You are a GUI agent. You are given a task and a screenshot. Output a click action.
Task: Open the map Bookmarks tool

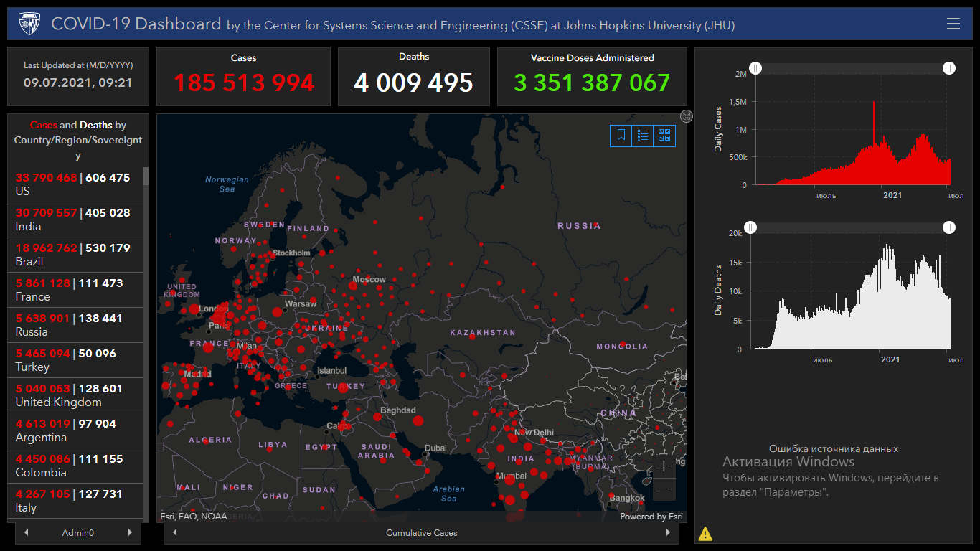click(621, 135)
